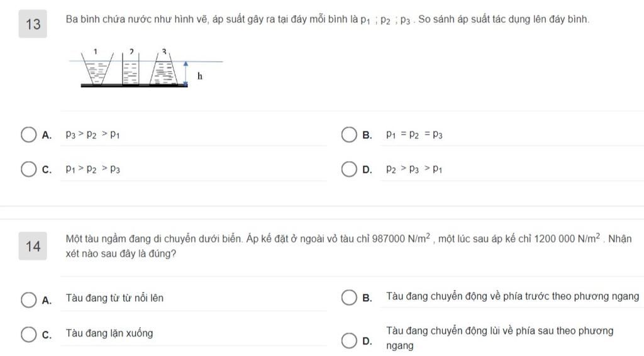Viewport: 644px width, 356px height.
Task: Select radio A Tàu đang từ từ nổi lên
Action: click(28, 300)
